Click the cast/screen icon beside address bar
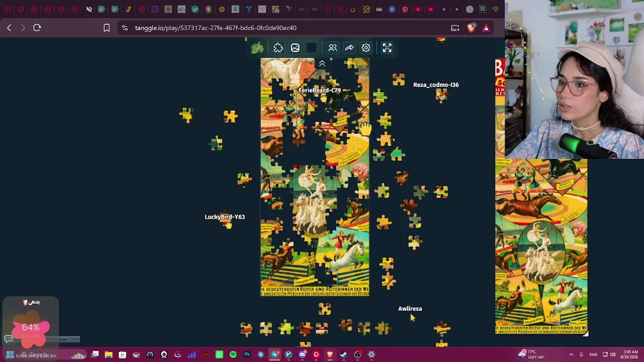 click(x=455, y=28)
